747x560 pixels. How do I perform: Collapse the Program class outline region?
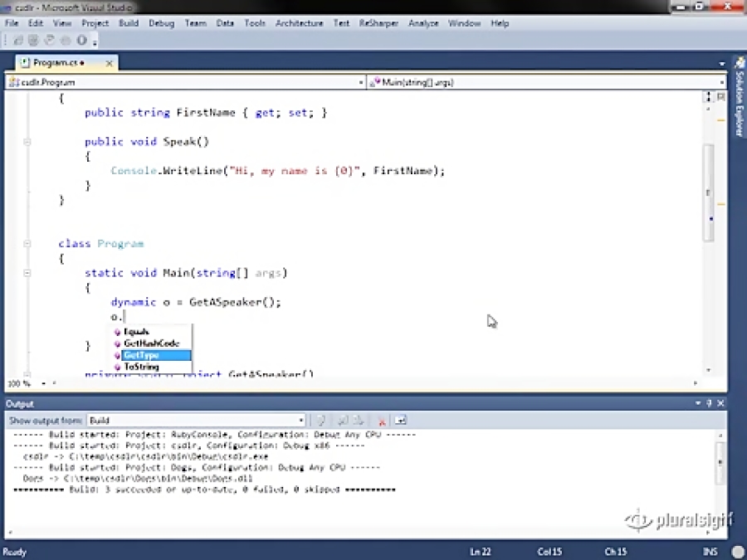click(27, 244)
